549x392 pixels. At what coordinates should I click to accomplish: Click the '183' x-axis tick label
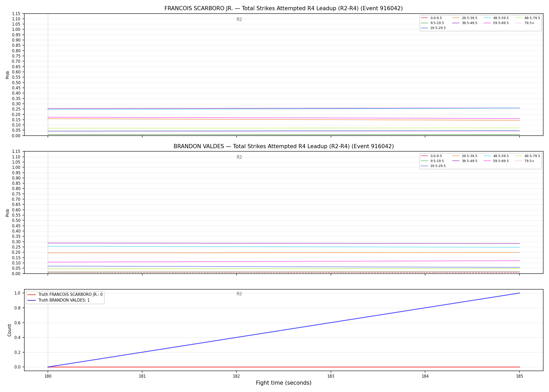331,376
